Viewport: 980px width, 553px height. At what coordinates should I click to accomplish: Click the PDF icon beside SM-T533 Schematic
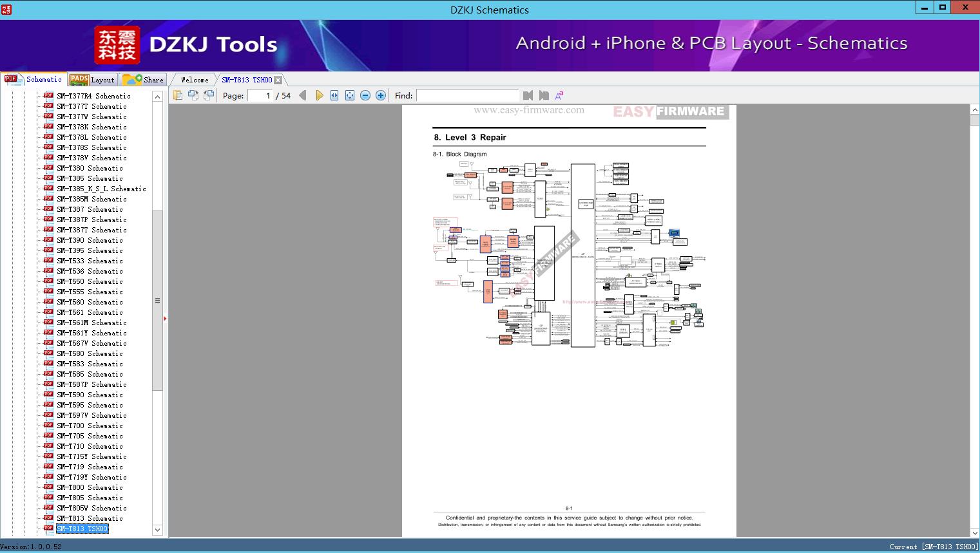(48, 261)
